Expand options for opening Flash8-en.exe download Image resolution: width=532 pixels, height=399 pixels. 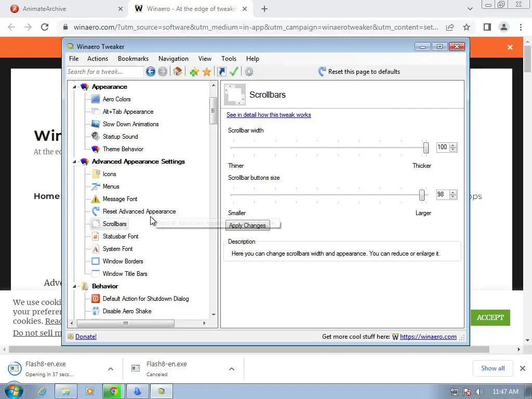(x=111, y=369)
